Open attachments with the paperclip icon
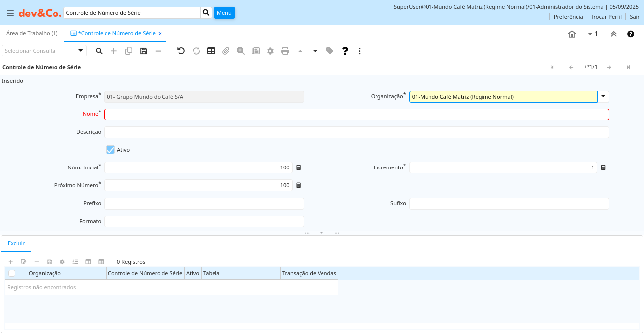Image resolution: width=644 pixels, height=334 pixels. pos(226,51)
